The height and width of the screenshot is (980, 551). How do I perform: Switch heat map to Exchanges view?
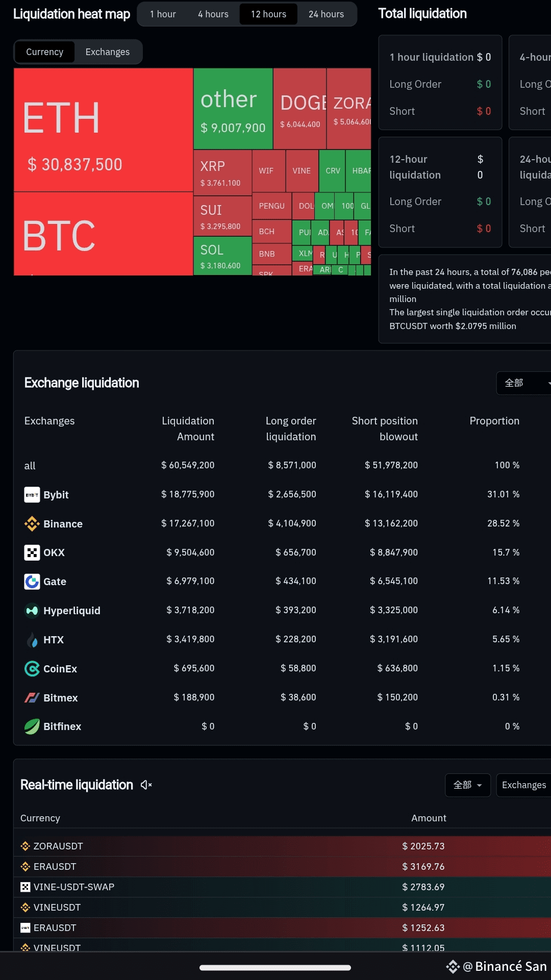(x=108, y=52)
